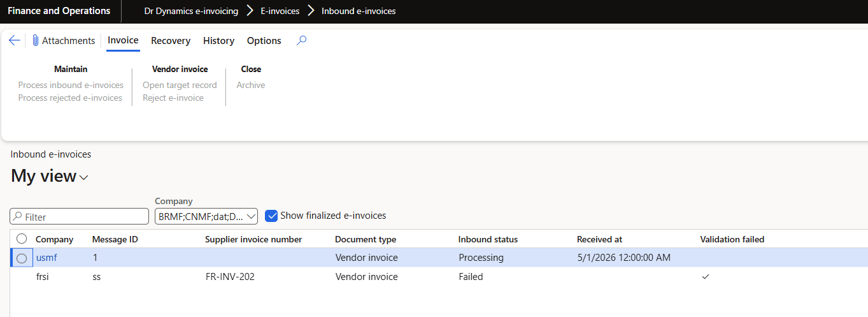Open Attachments via the paperclip icon
The height and width of the screenshot is (317, 868).
(x=36, y=40)
